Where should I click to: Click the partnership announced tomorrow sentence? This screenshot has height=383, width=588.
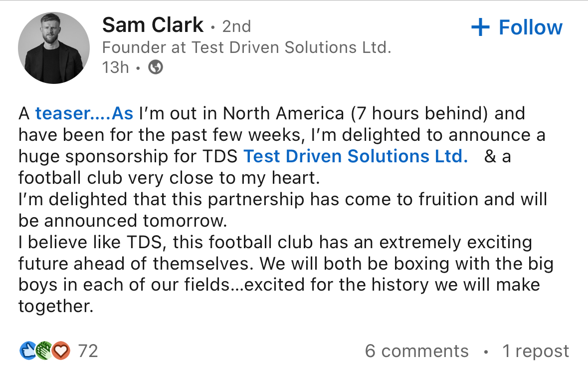[x=283, y=210]
